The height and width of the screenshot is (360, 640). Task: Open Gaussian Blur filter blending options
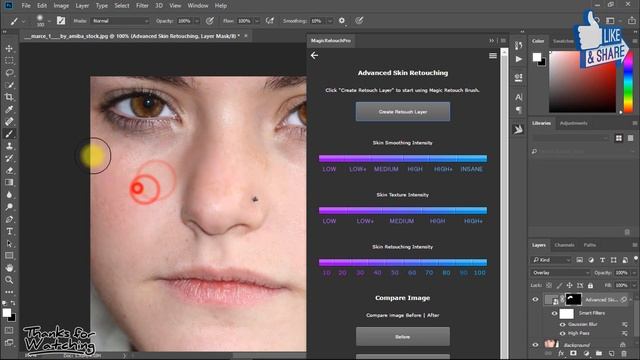[x=625, y=324]
